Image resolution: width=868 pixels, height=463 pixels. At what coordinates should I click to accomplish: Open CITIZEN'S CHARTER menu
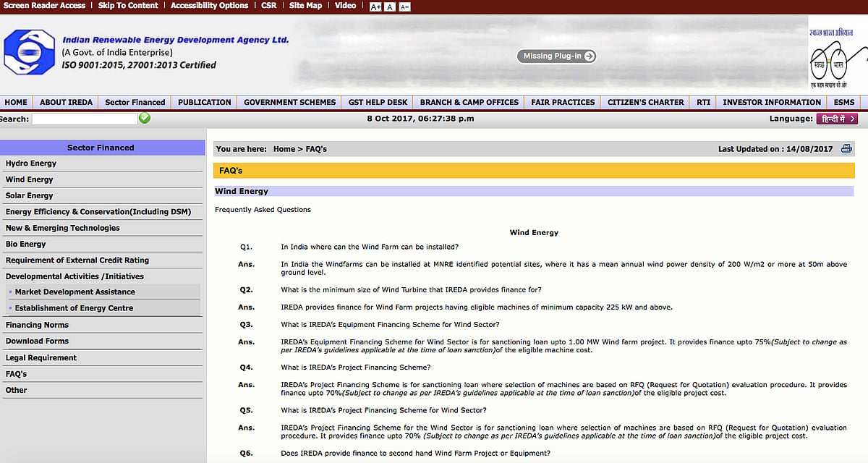(x=646, y=102)
